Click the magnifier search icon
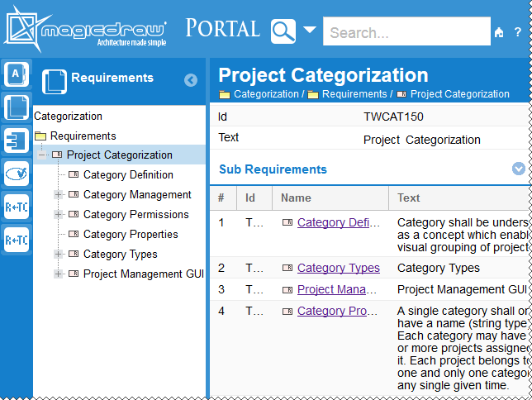Viewport: 532px width, 400px height. (x=283, y=32)
